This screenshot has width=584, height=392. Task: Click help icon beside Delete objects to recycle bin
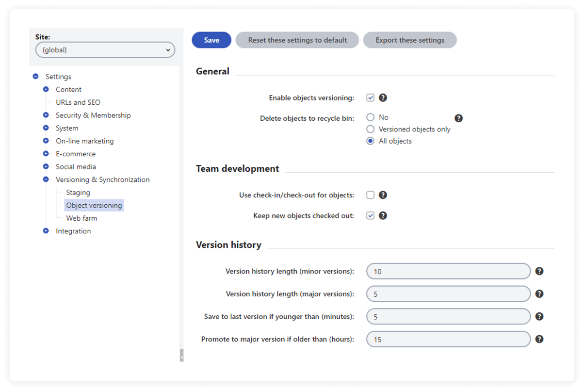(458, 118)
